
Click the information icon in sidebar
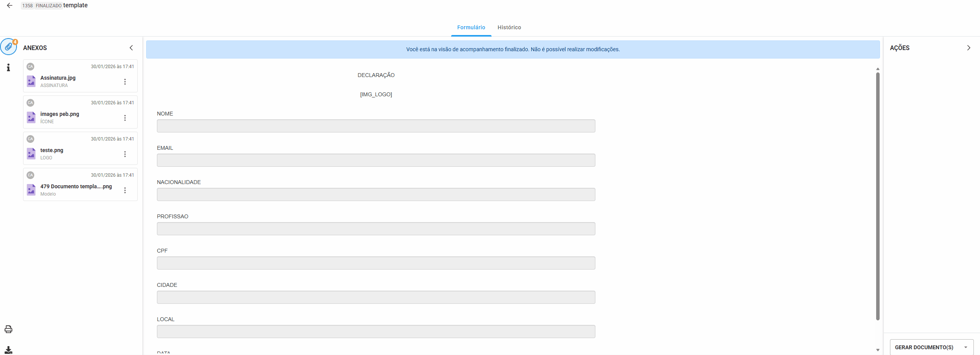pos(8,68)
